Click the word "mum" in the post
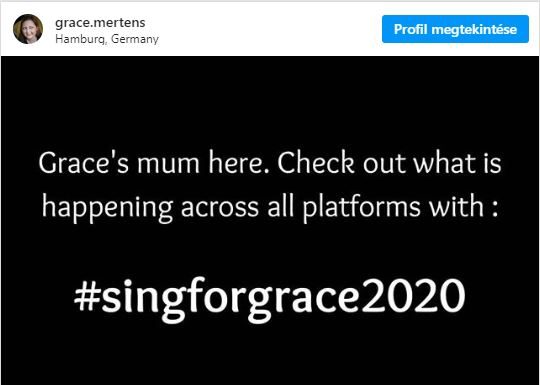 tap(168, 165)
